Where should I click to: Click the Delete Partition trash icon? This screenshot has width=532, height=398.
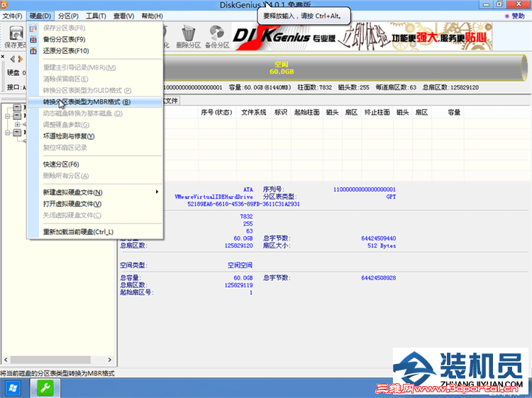[x=188, y=37]
